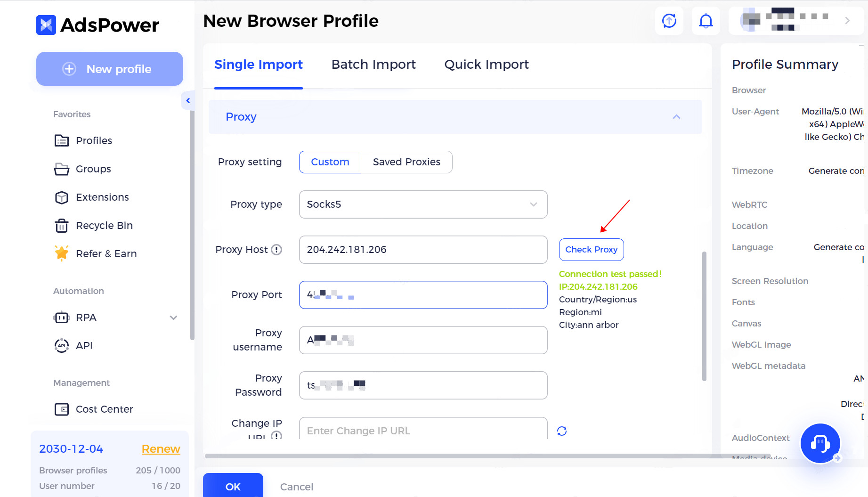Click the Cancel button
This screenshot has height=497, width=868.
click(x=297, y=487)
